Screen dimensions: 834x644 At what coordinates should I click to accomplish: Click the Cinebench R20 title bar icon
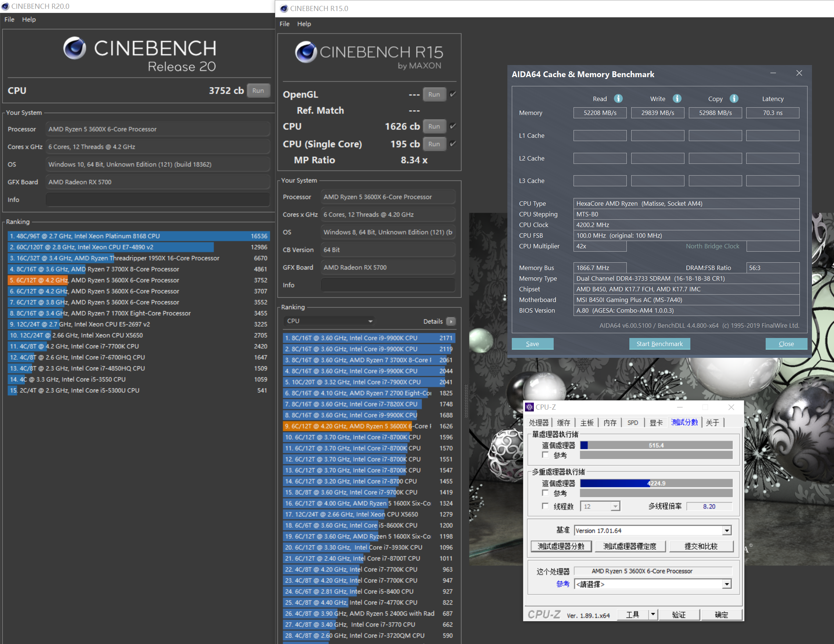pyautogui.click(x=6, y=6)
